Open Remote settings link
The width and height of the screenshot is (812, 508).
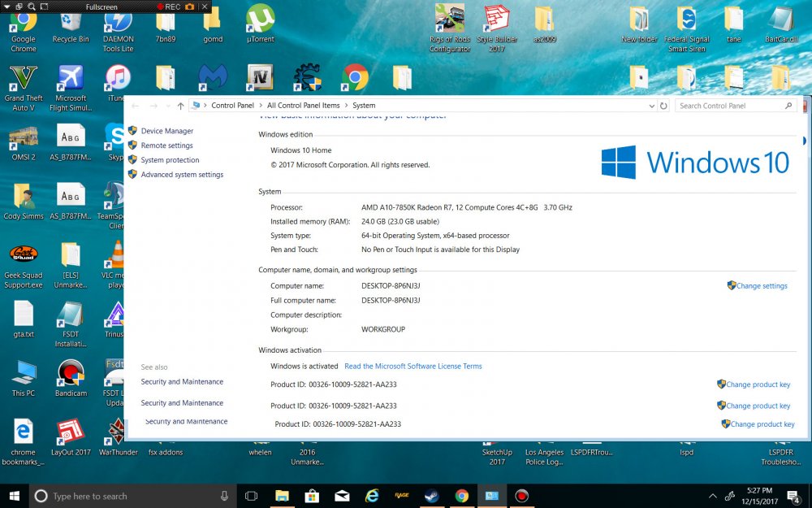tap(166, 145)
